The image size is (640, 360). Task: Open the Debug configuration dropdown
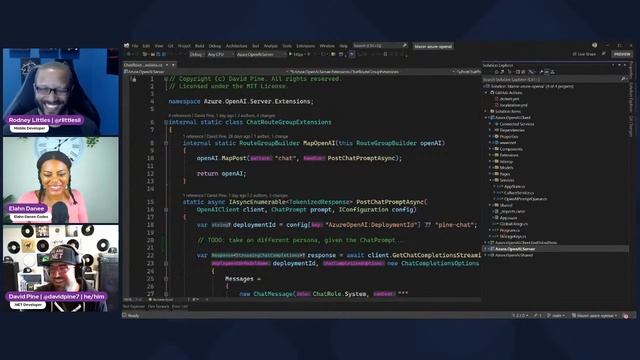[197, 54]
